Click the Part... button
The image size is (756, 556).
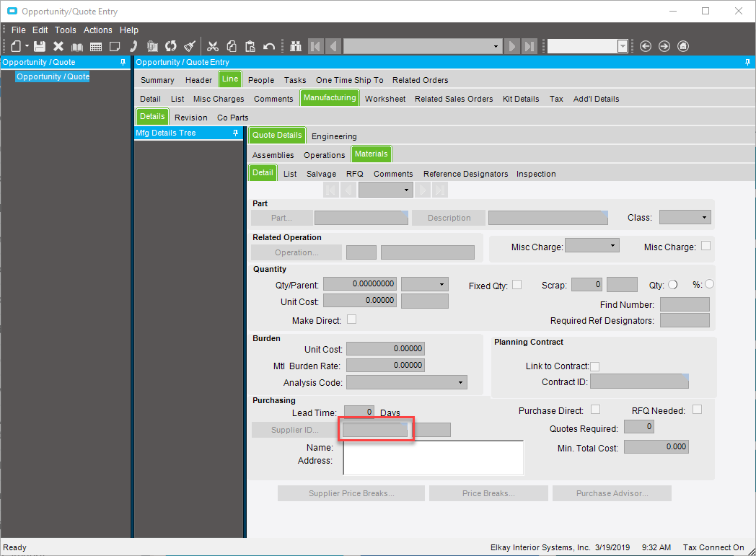pyautogui.click(x=281, y=218)
